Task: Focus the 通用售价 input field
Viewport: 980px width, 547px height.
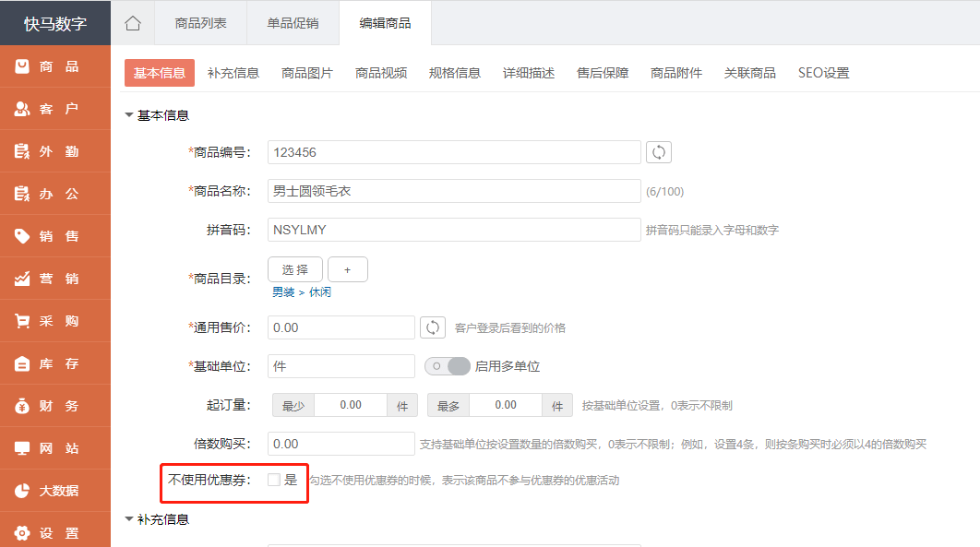Action: tap(341, 327)
